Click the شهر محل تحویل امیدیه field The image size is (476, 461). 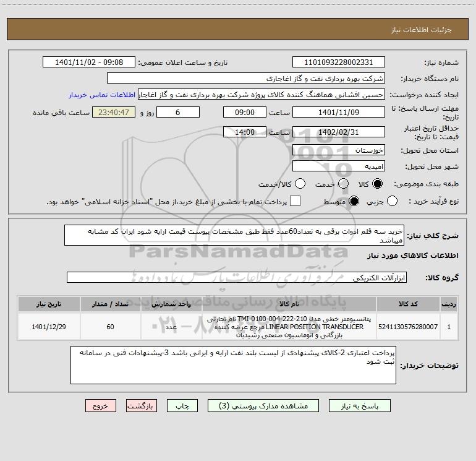[x=339, y=166]
